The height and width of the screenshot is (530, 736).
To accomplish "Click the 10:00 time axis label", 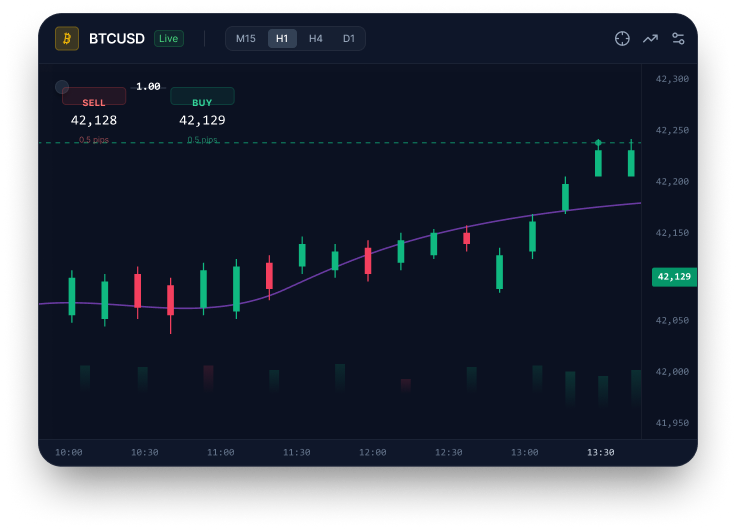I will tap(69, 453).
